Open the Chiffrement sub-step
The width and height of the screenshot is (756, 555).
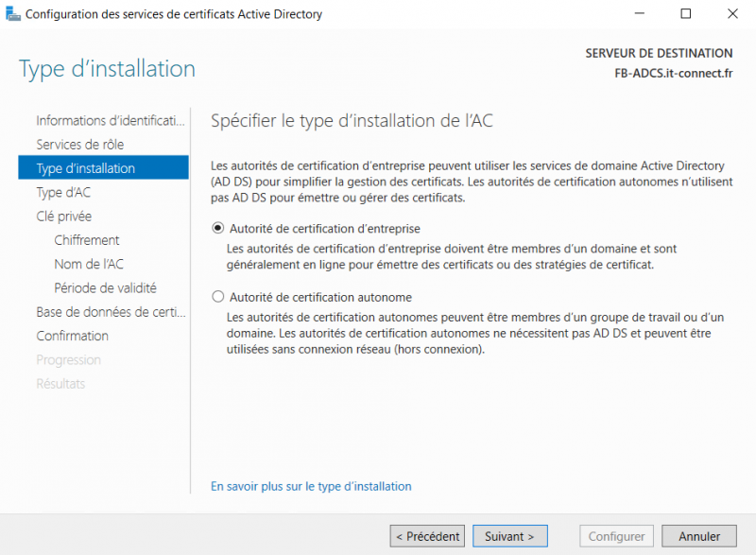click(x=87, y=240)
